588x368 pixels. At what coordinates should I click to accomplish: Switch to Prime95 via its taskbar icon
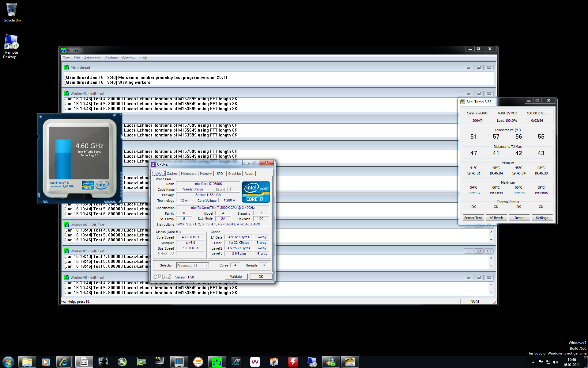217,362
